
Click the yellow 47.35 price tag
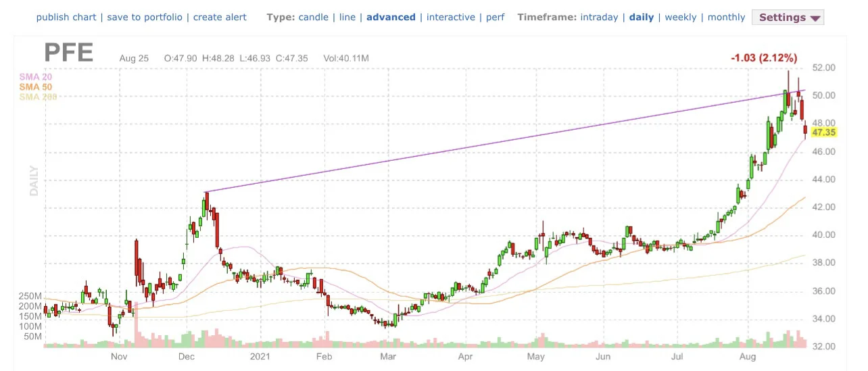click(x=823, y=132)
